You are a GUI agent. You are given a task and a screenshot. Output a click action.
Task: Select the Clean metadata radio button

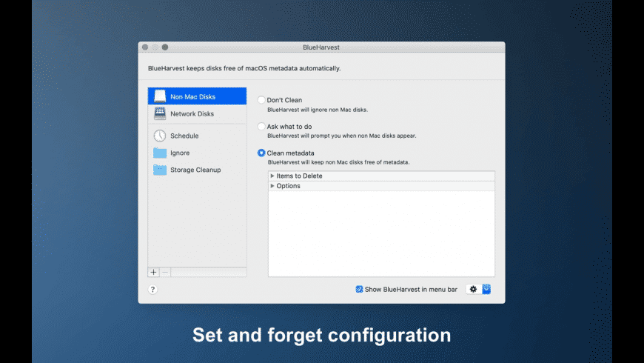(x=261, y=153)
